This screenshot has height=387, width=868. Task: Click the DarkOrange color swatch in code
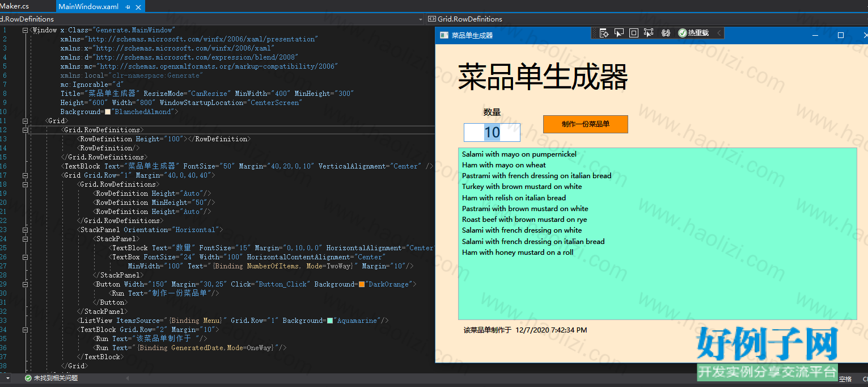tap(362, 284)
